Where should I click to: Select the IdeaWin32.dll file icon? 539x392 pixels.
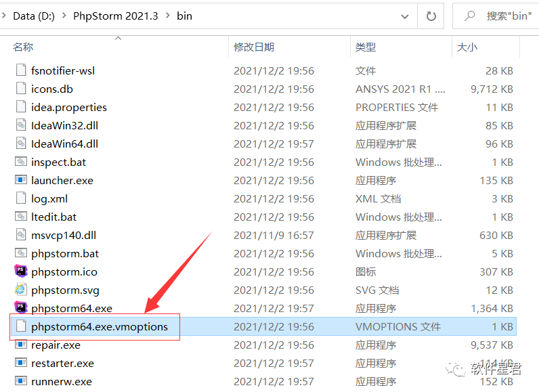coord(21,125)
